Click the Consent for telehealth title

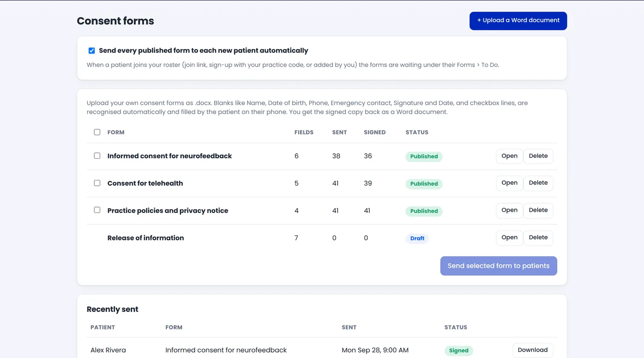(x=145, y=183)
